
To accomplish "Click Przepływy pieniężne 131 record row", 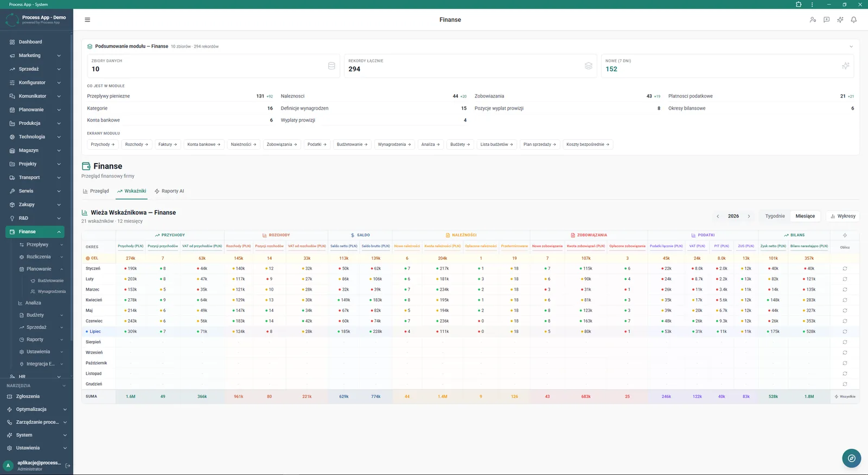I will [180, 96].
